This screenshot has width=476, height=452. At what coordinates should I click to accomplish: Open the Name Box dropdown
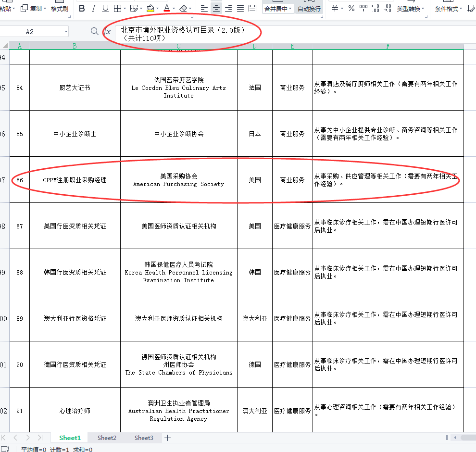(66, 32)
